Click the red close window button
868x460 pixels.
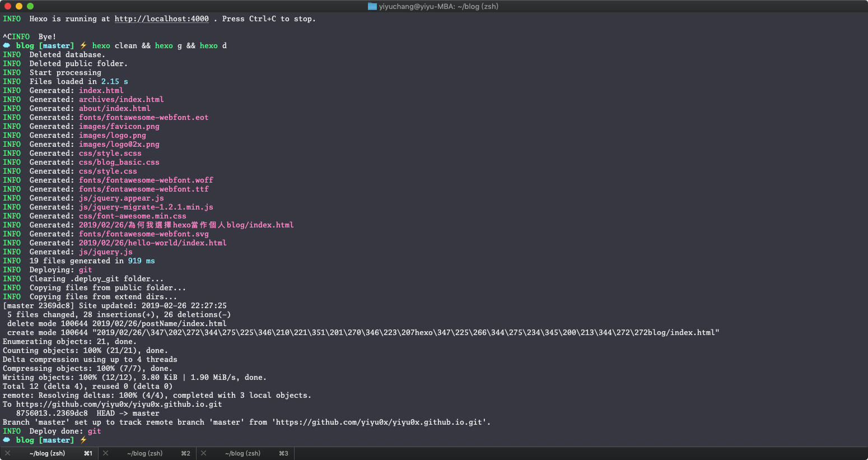8,6
